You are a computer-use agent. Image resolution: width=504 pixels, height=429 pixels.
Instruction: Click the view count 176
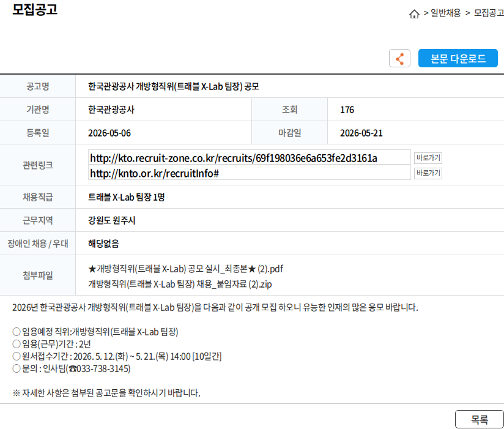click(x=347, y=110)
